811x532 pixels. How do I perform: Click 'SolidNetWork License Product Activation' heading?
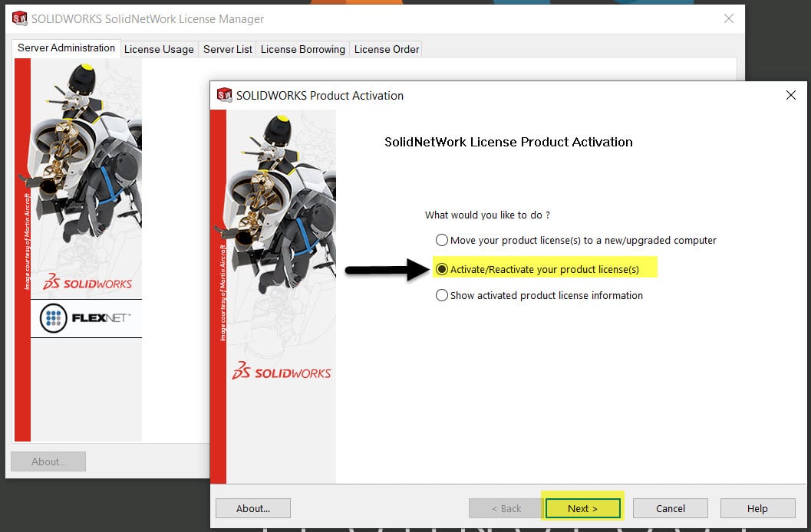coord(509,142)
